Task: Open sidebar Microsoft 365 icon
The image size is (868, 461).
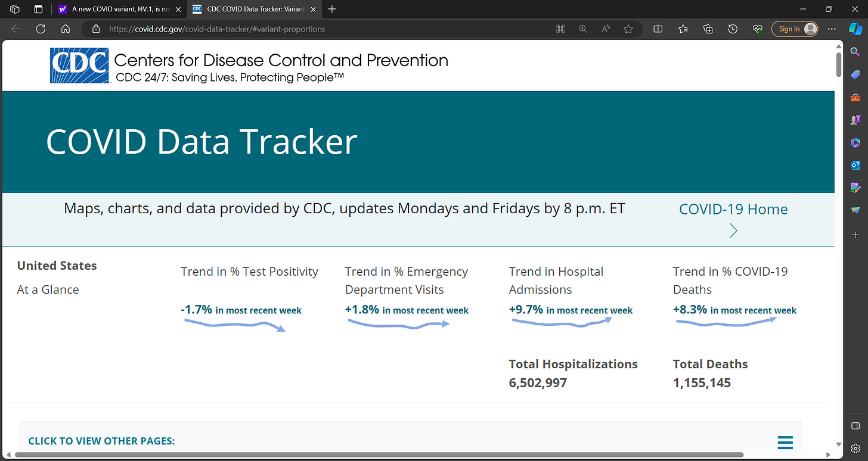Action: pyautogui.click(x=855, y=143)
